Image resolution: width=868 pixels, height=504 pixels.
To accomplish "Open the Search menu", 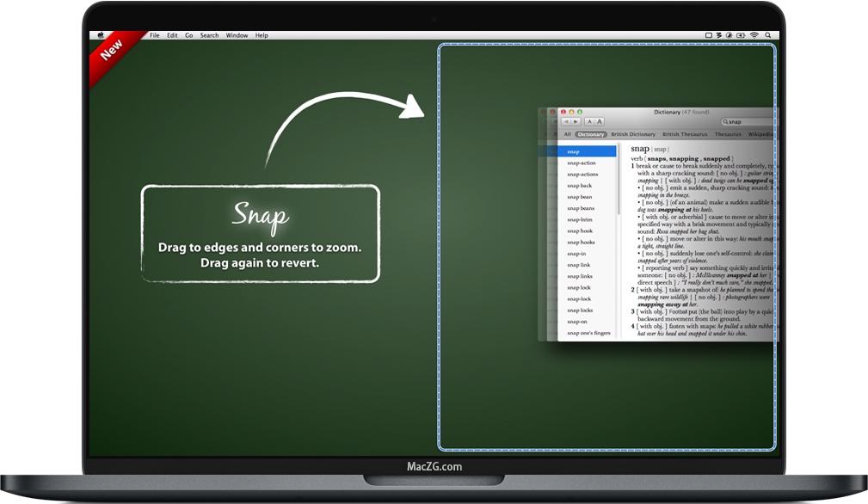I will 208,35.
